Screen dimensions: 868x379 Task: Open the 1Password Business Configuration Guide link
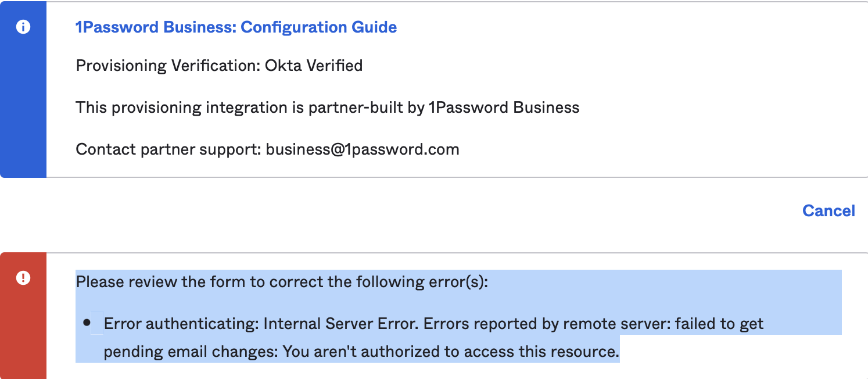[236, 27]
